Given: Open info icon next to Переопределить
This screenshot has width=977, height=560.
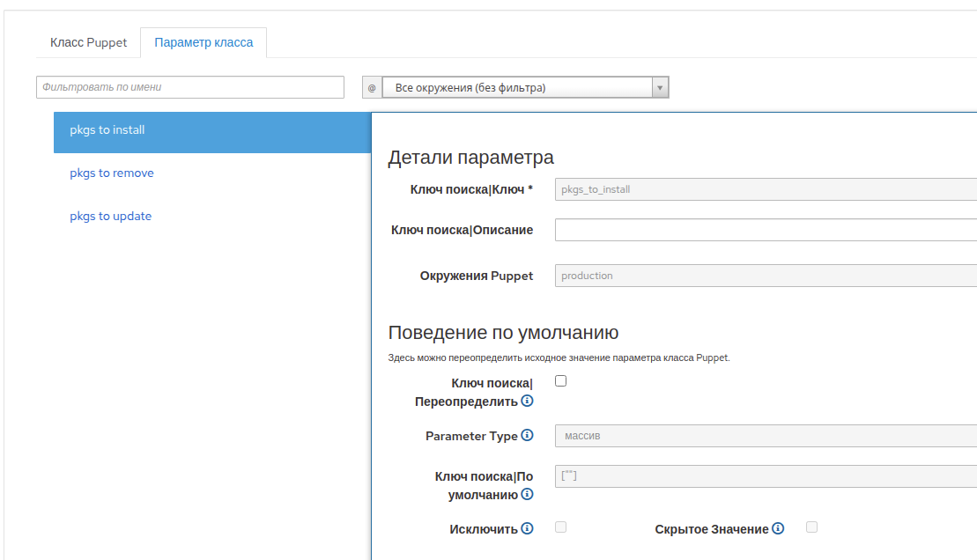Looking at the screenshot, I should tap(527, 401).
